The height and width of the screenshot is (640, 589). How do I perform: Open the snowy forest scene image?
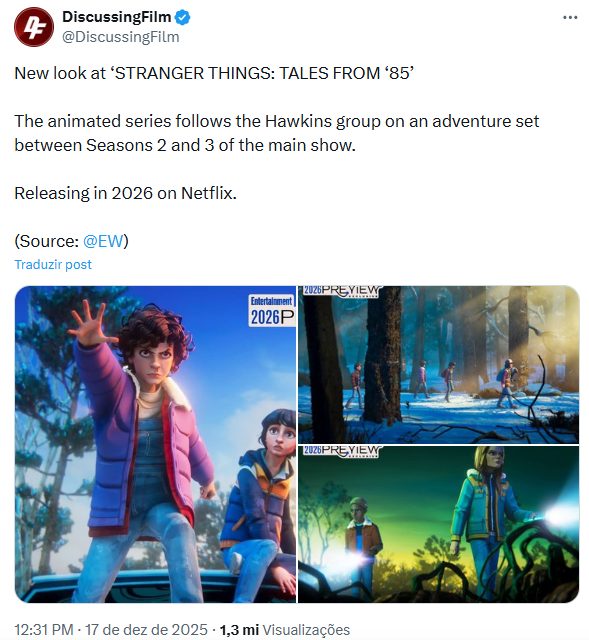[438, 364]
